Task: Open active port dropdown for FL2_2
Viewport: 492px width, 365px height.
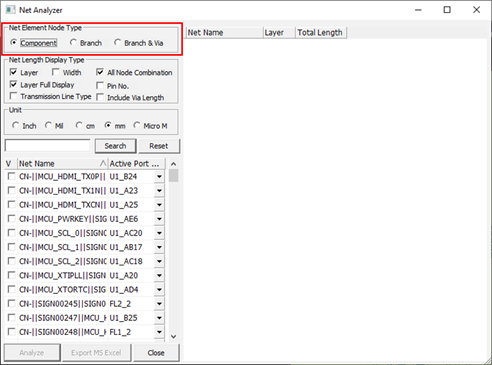Action: click(x=159, y=304)
